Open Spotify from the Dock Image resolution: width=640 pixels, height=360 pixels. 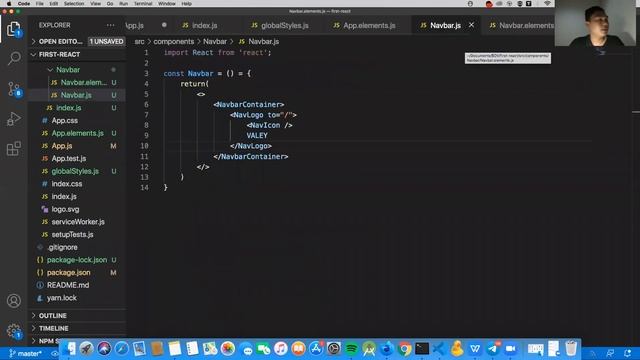pyautogui.click(x=351, y=349)
